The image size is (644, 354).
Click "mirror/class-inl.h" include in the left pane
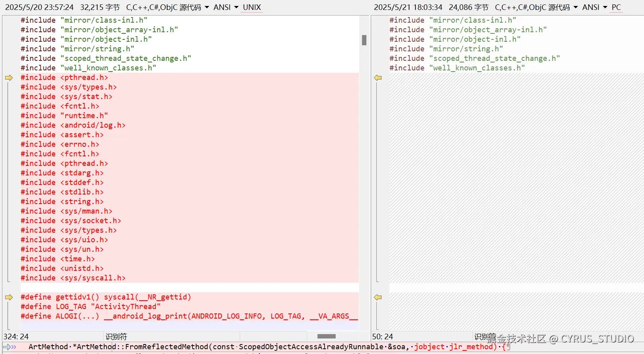pyautogui.click(x=104, y=20)
